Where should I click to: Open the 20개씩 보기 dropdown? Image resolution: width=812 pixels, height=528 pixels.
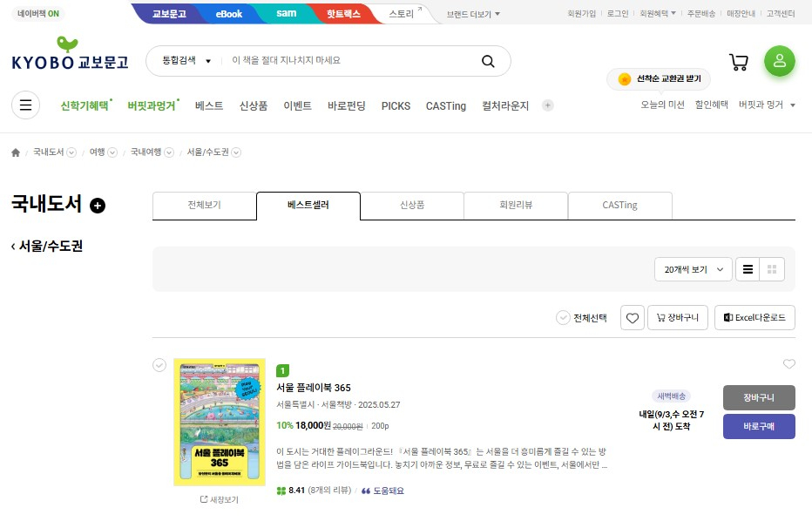[693, 270]
